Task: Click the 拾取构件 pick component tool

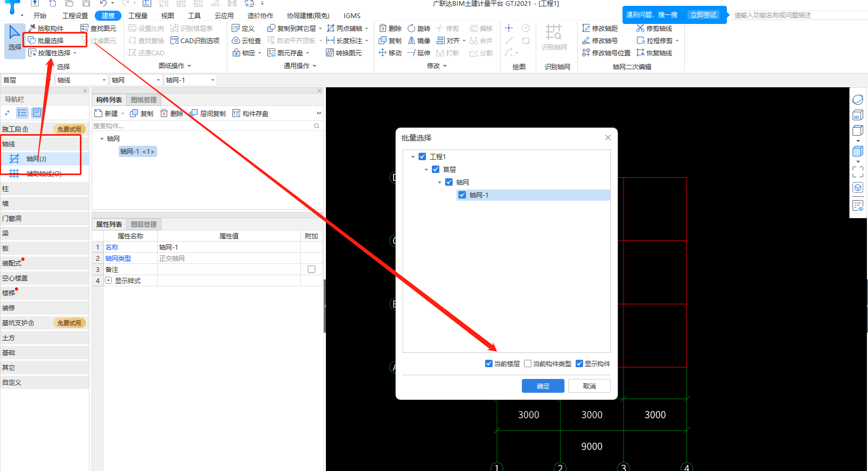Action: click(x=46, y=28)
